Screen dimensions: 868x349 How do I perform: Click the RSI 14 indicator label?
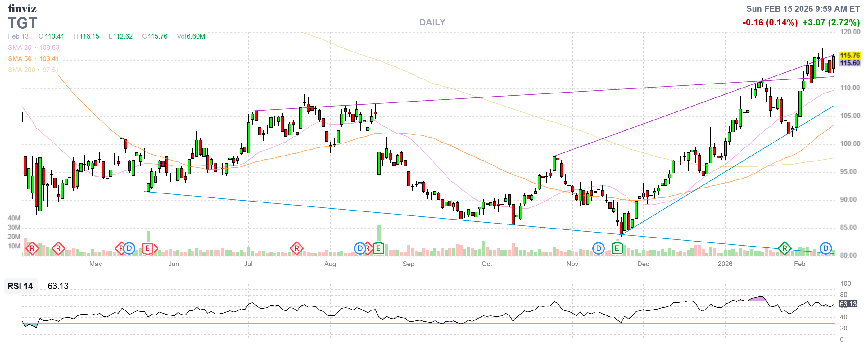(20, 286)
